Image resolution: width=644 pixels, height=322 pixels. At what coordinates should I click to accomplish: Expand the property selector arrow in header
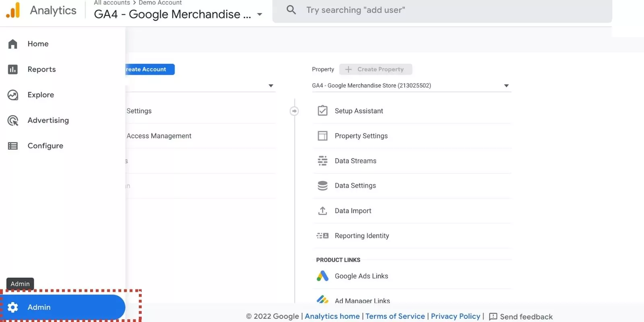click(260, 14)
